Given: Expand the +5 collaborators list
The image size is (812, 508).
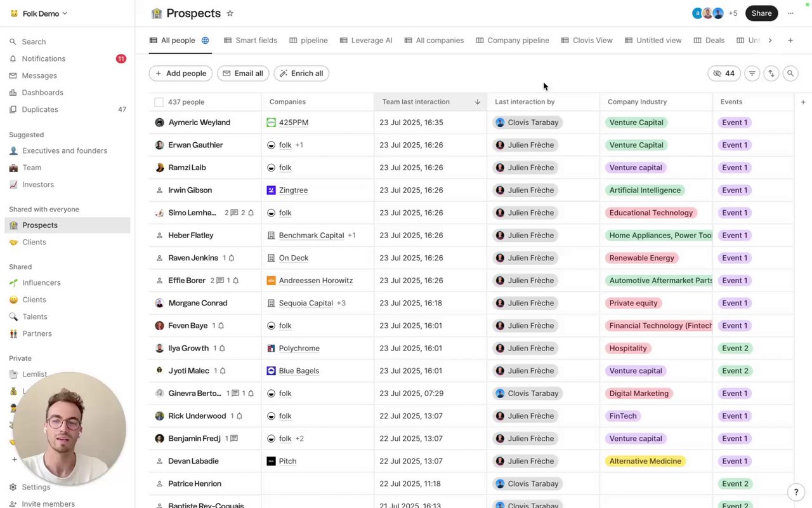Looking at the screenshot, I should 733,13.
